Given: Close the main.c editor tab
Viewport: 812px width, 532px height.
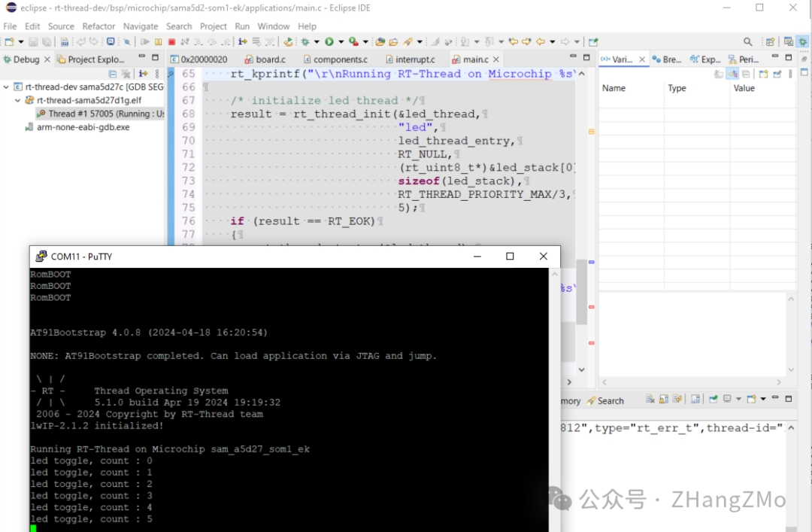Looking at the screenshot, I should coord(496,59).
